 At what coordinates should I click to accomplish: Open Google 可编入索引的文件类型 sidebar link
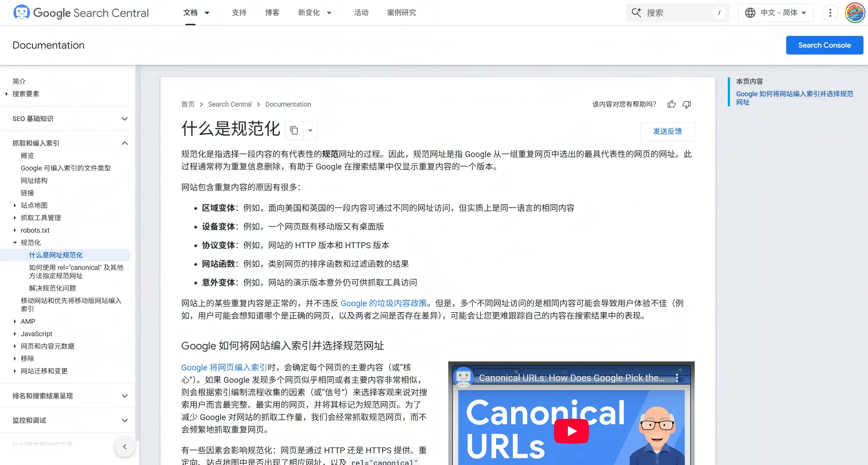[65, 168]
